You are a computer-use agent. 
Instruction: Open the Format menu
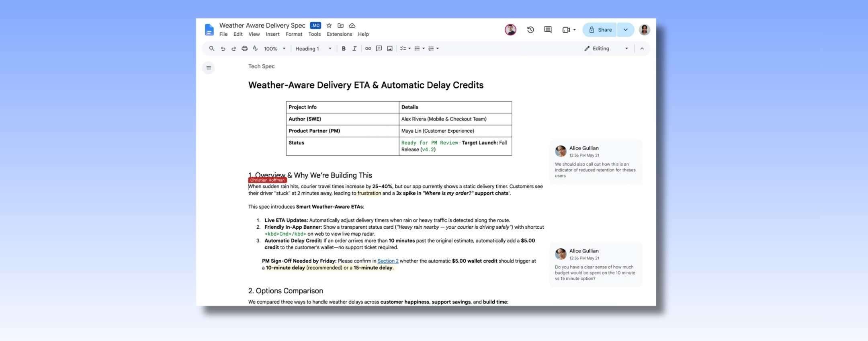[294, 34]
